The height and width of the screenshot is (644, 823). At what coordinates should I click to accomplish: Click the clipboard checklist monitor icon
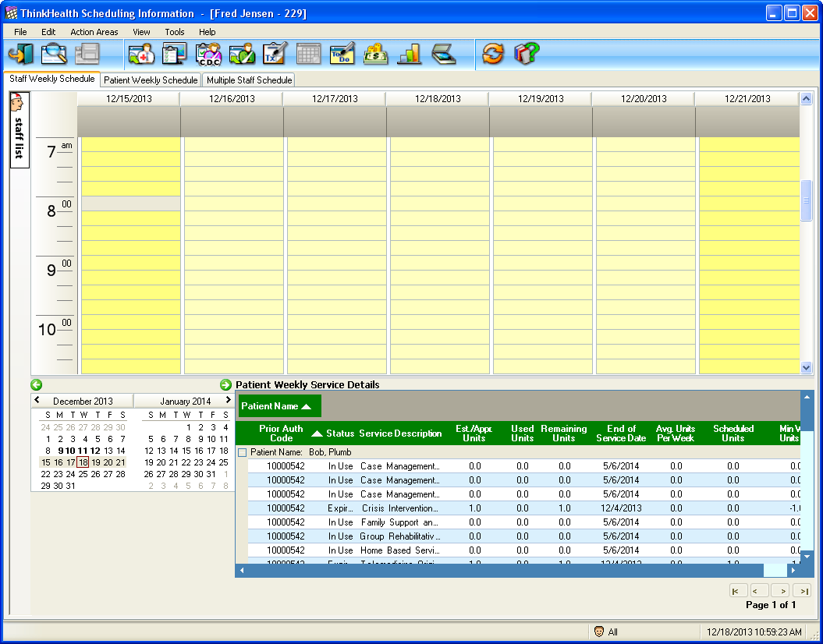click(x=175, y=54)
